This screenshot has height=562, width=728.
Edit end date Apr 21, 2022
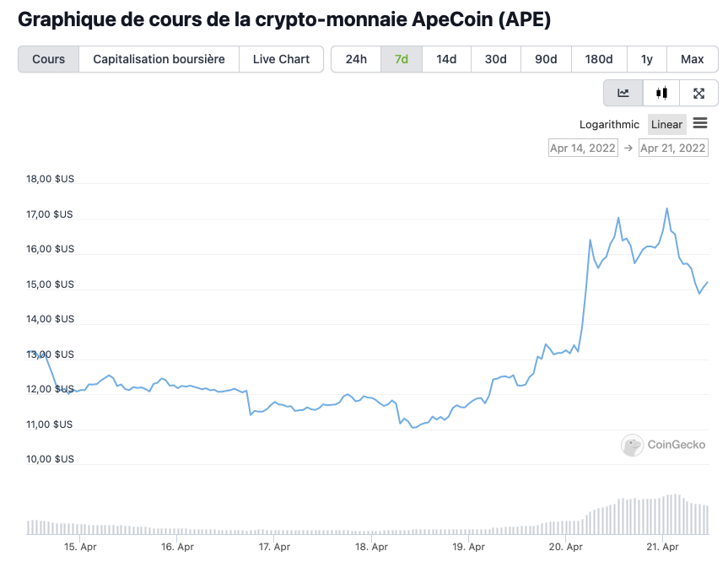(x=672, y=148)
